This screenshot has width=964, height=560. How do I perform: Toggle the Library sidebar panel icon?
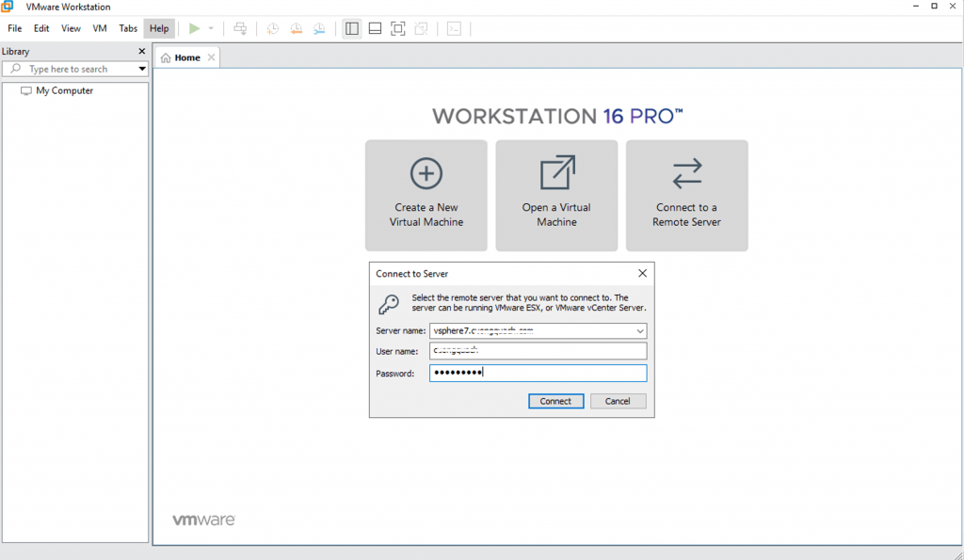click(x=351, y=28)
